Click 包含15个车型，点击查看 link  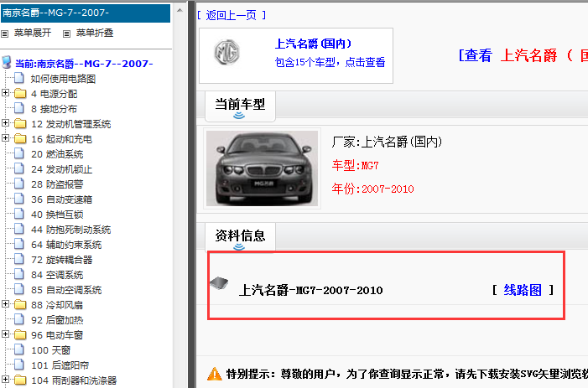(x=330, y=62)
